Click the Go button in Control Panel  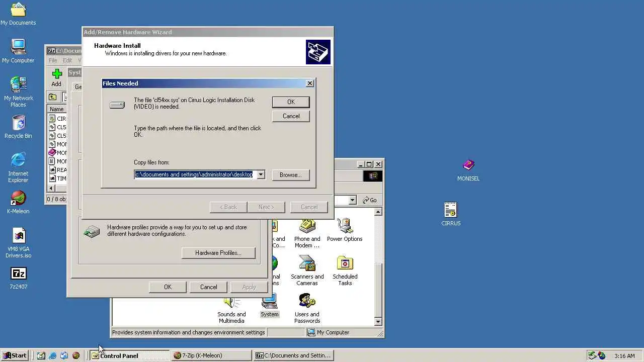370,200
